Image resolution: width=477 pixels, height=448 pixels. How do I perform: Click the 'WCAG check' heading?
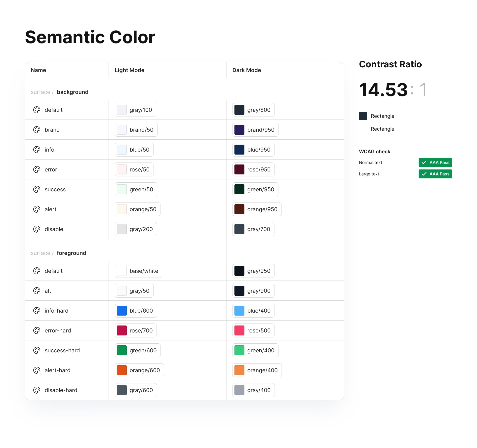pyautogui.click(x=375, y=152)
